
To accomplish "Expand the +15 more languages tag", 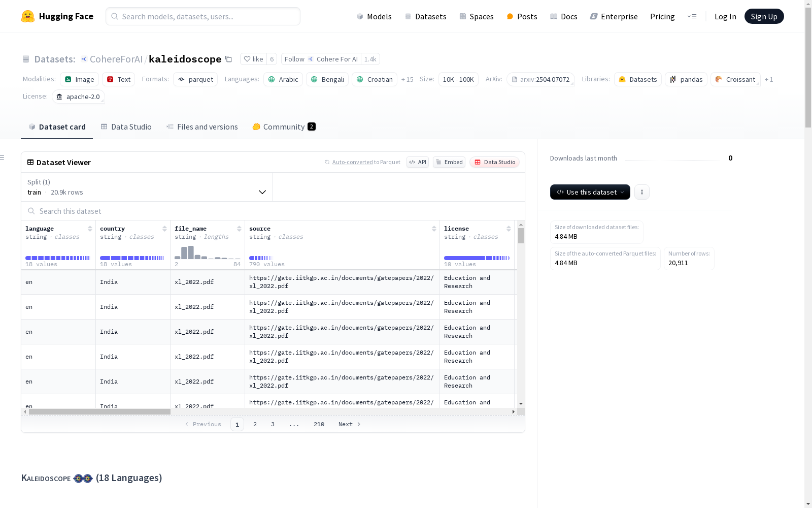I will [x=407, y=79].
